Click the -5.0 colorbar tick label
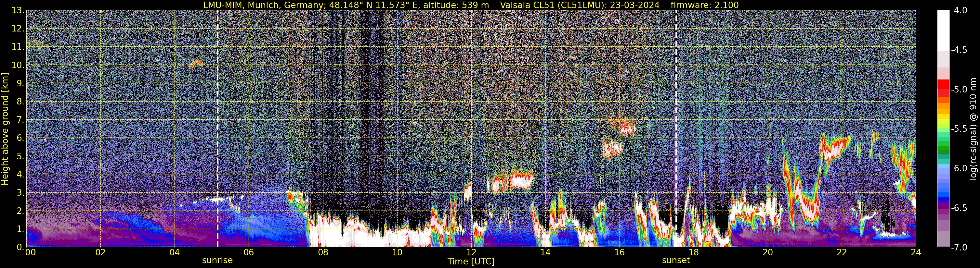 click(x=959, y=90)
